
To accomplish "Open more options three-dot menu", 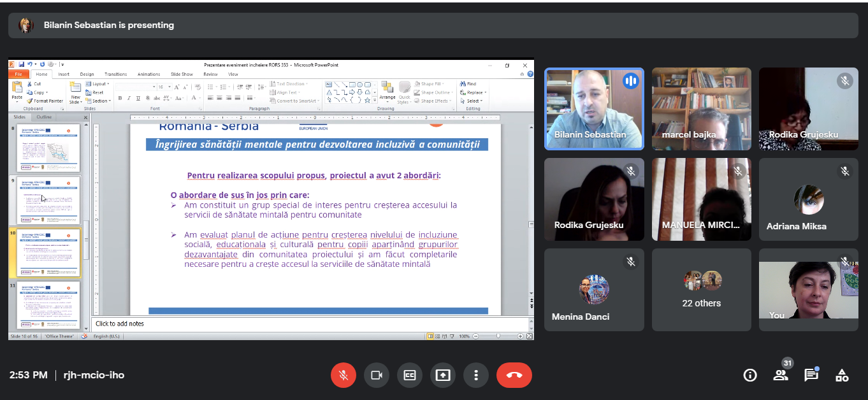I will (476, 375).
